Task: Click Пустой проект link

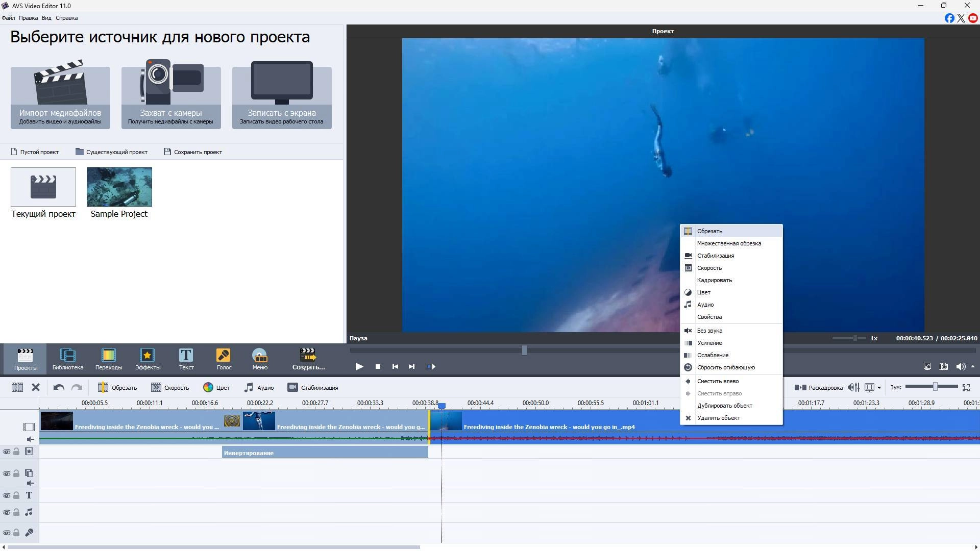Action: tap(35, 152)
